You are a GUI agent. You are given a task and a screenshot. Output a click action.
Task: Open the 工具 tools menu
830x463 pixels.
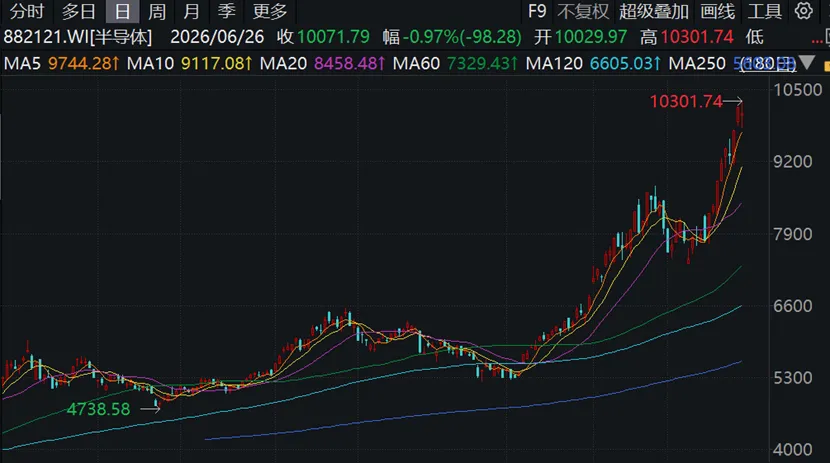pos(764,11)
